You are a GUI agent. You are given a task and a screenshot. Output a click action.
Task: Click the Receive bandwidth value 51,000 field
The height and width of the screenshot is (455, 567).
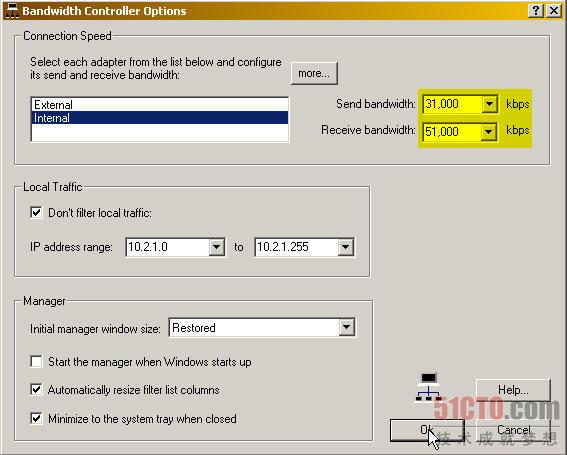click(x=452, y=132)
